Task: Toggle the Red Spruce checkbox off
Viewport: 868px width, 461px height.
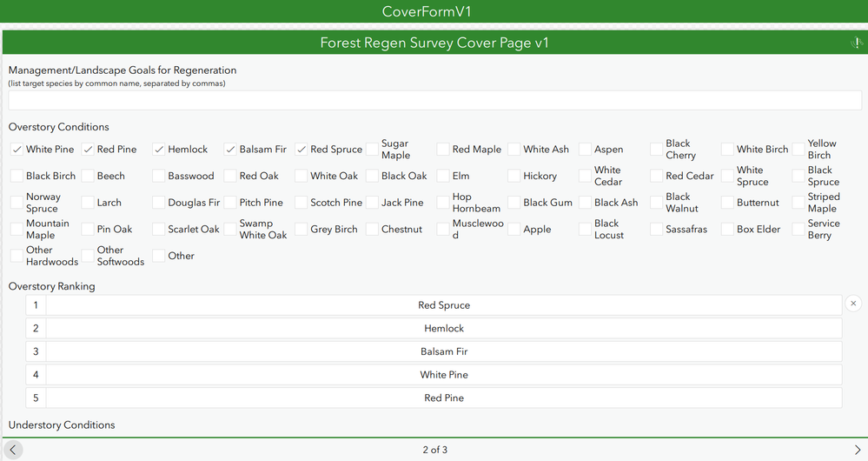Action: 301,150
